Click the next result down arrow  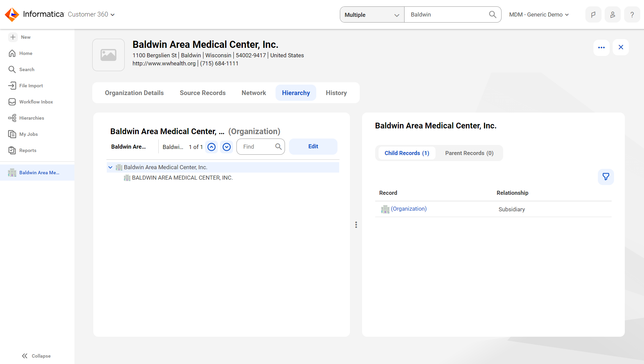point(227,147)
